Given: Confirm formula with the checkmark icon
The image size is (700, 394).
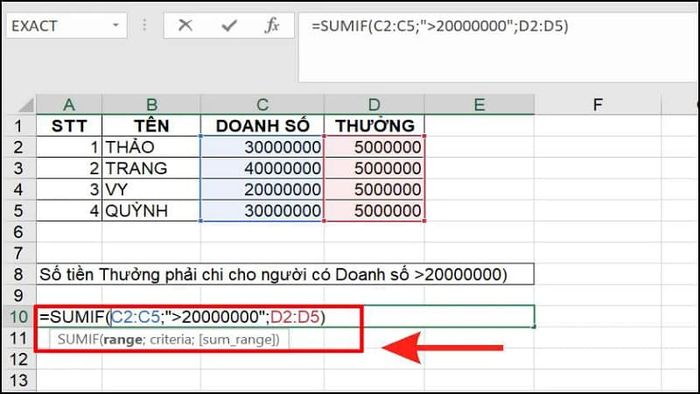Looking at the screenshot, I should click(229, 25).
